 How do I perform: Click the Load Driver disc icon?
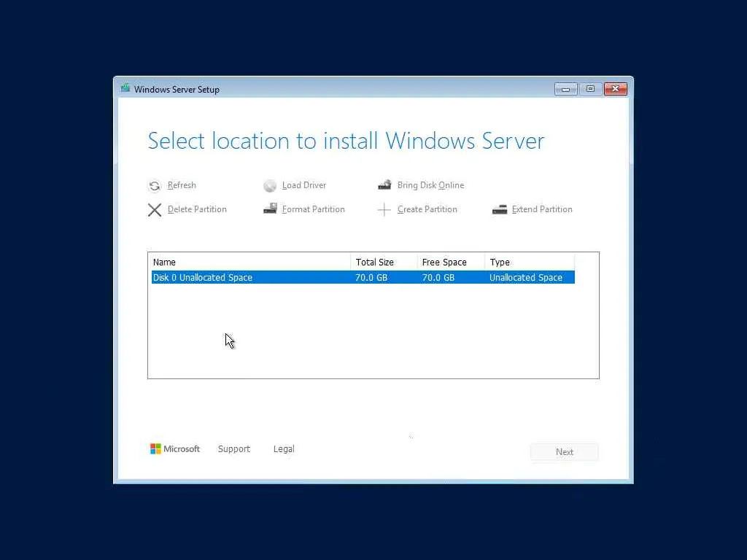(x=270, y=186)
